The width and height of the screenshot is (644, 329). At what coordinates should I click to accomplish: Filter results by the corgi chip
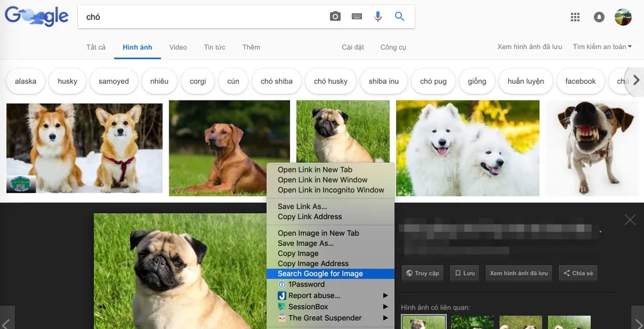click(x=198, y=81)
